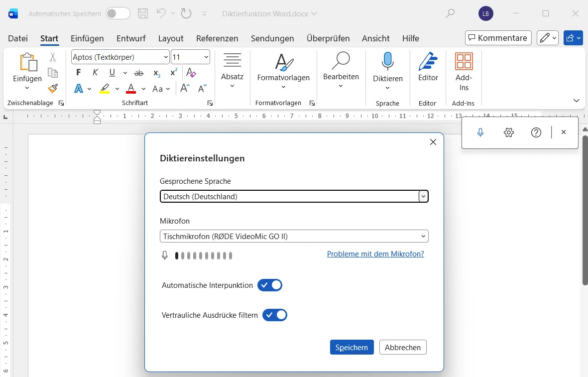Viewport: 588px width, 377px height.
Task: Expand the Schriftart dialog launcher
Action: click(x=210, y=103)
